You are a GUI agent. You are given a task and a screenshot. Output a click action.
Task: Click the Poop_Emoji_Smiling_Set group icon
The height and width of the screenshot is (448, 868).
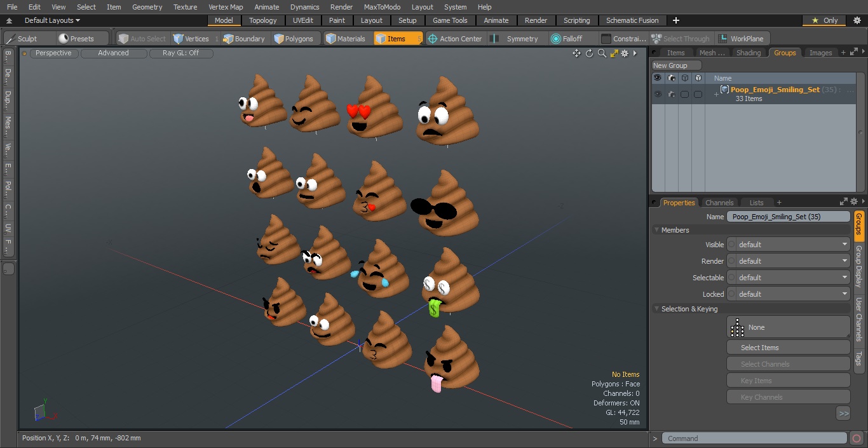724,90
